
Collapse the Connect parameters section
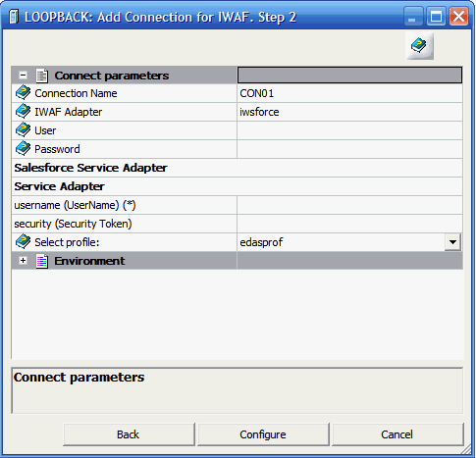(23, 76)
